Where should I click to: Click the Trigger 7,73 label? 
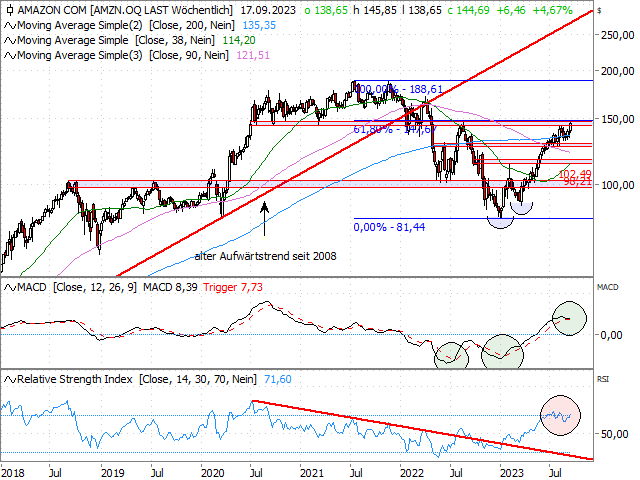click(233, 287)
